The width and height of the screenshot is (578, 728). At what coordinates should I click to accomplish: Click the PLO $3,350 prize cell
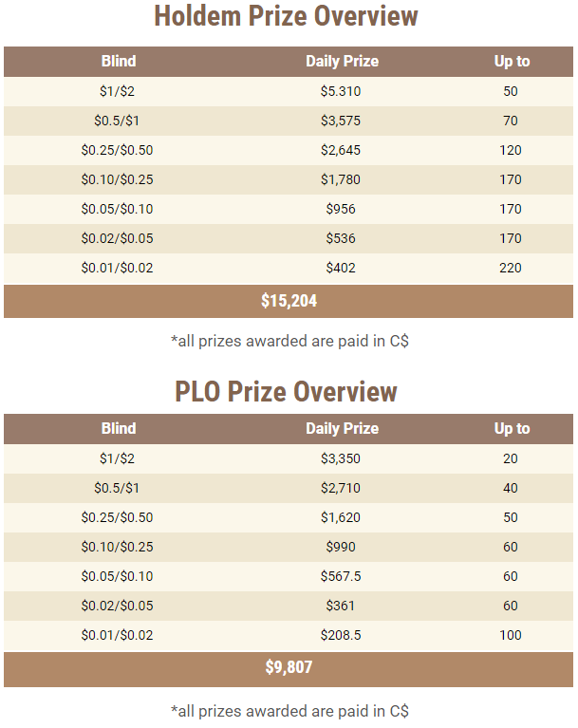point(341,458)
